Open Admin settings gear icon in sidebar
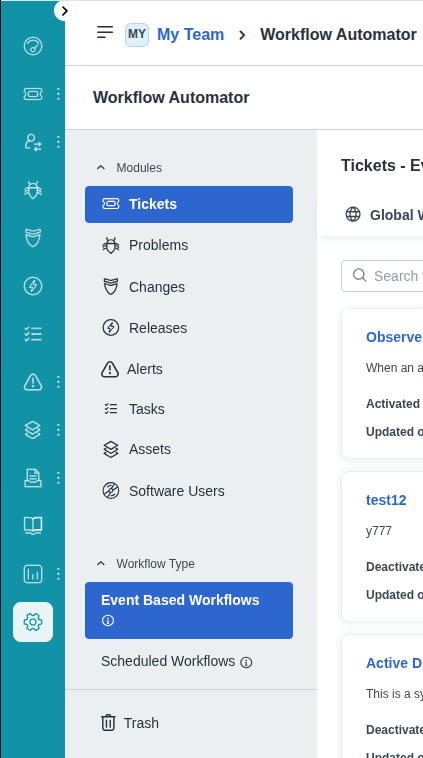This screenshot has width=423, height=758. pos(33,622)
